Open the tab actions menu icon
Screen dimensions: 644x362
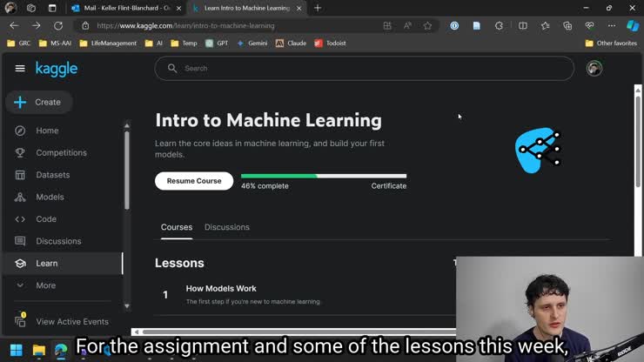[x=52, y=8]
